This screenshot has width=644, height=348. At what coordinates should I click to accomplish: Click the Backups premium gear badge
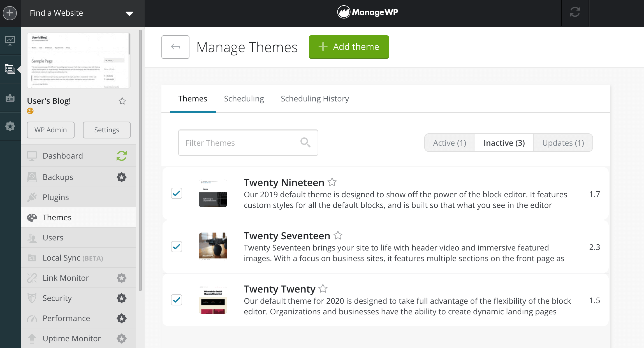[x=121, y=177]
